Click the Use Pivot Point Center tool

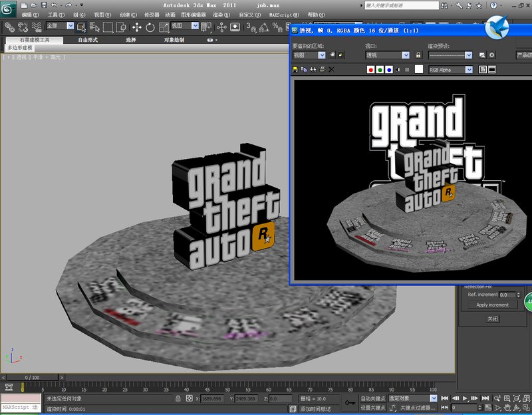[206, 27]
